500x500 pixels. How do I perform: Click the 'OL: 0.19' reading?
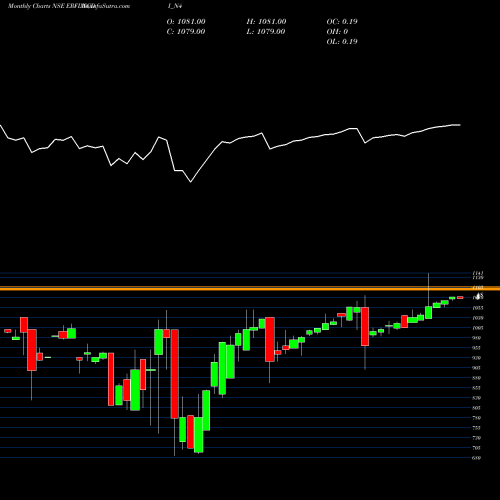coord(342,41)
